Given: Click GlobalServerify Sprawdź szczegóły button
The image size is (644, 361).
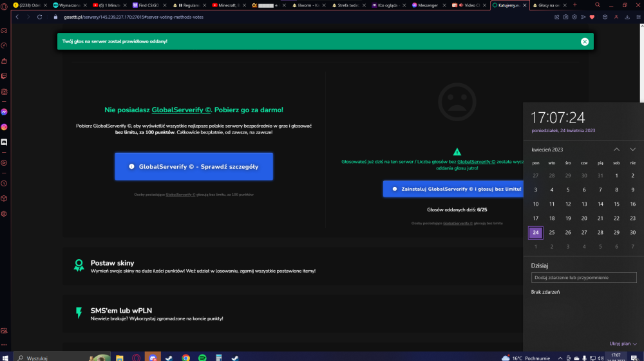Looking at the screenshot, I should [194, 166].
